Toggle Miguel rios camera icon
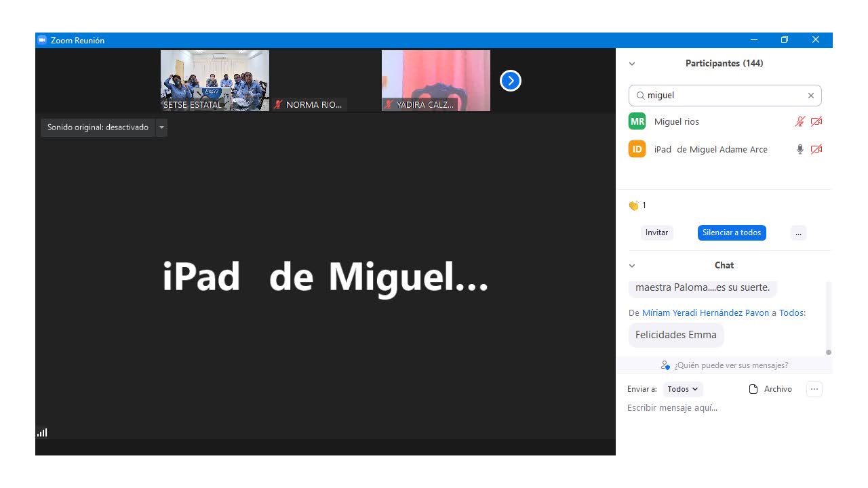The width and height of the screenshot is (868, 488). pyautogui.click(x=816, y=122)
